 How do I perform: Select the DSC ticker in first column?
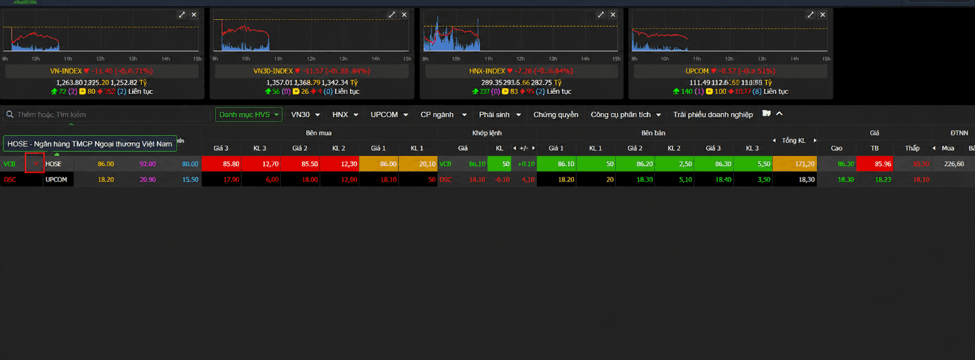click(9, 179)
